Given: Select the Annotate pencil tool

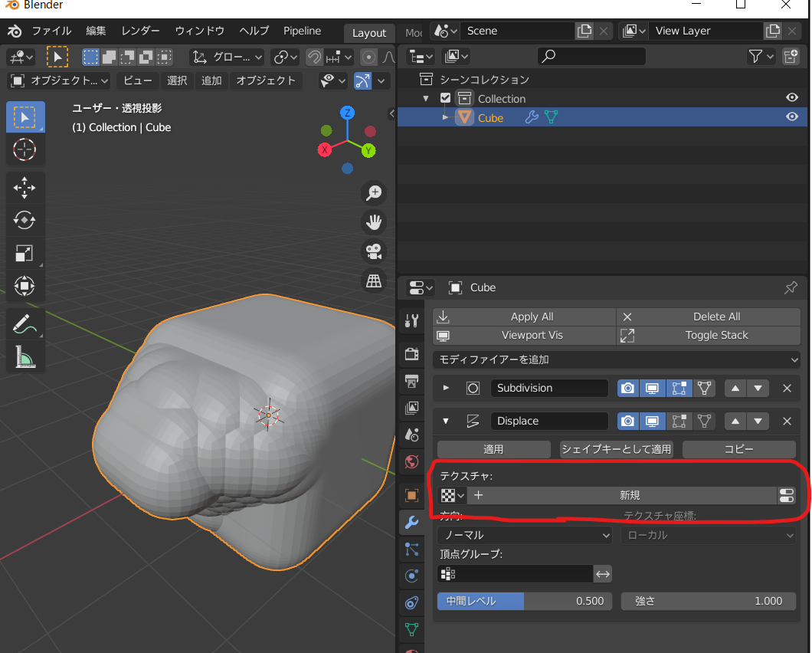Looking at the screenshot, I should (25, 325).
